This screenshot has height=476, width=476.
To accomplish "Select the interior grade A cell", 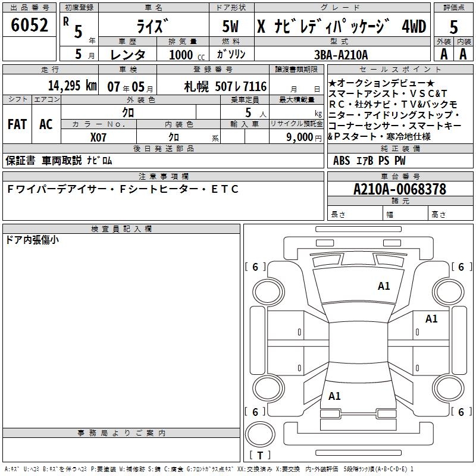I will click(463, 53).
